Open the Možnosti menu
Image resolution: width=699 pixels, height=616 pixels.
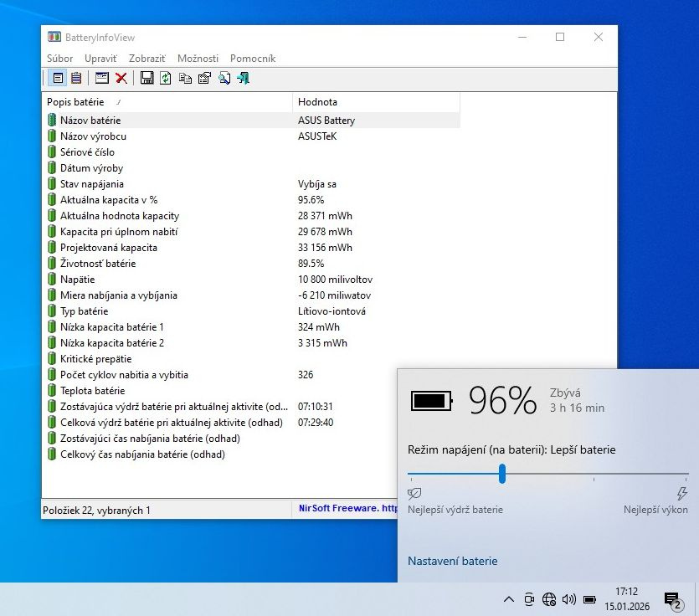click(x=198, y=59)
